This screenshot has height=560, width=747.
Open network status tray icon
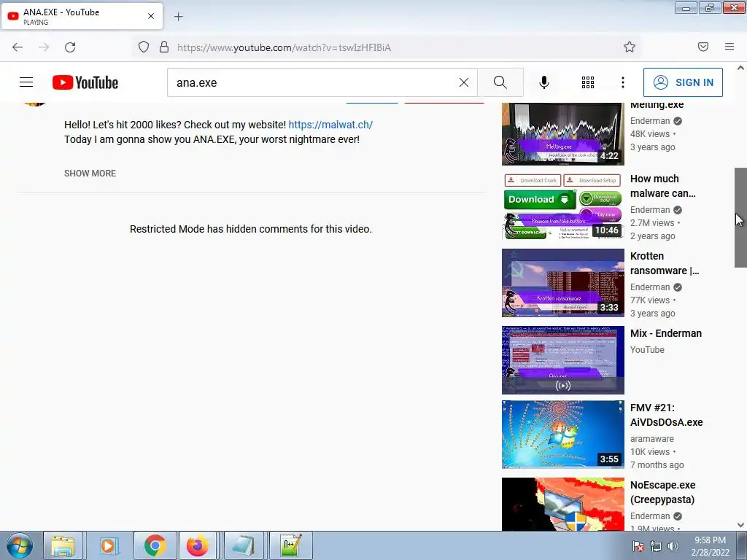pos(656,546)
